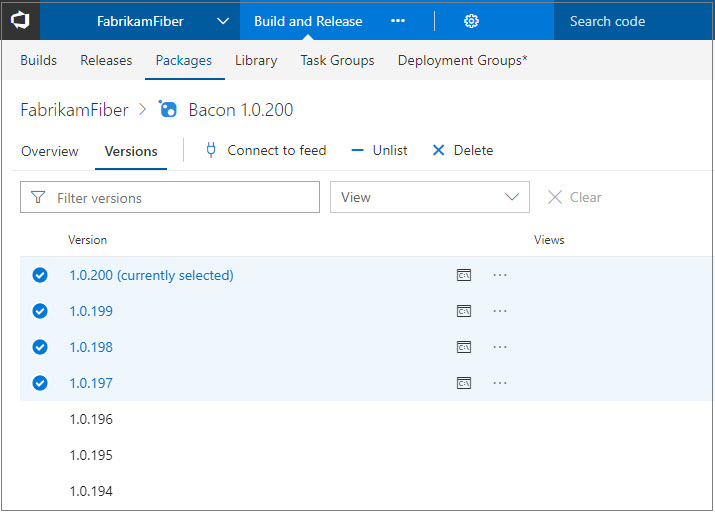Click the Unlist button

pos(379,150)
